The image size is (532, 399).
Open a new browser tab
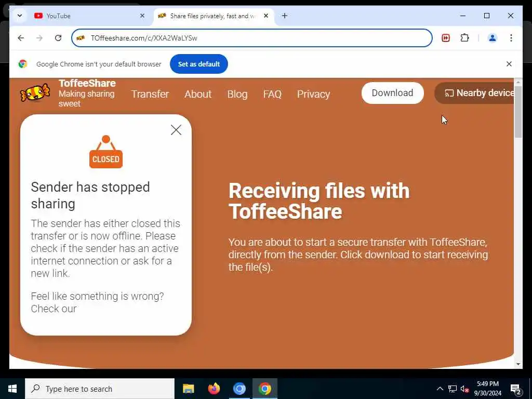coord(285,16)
